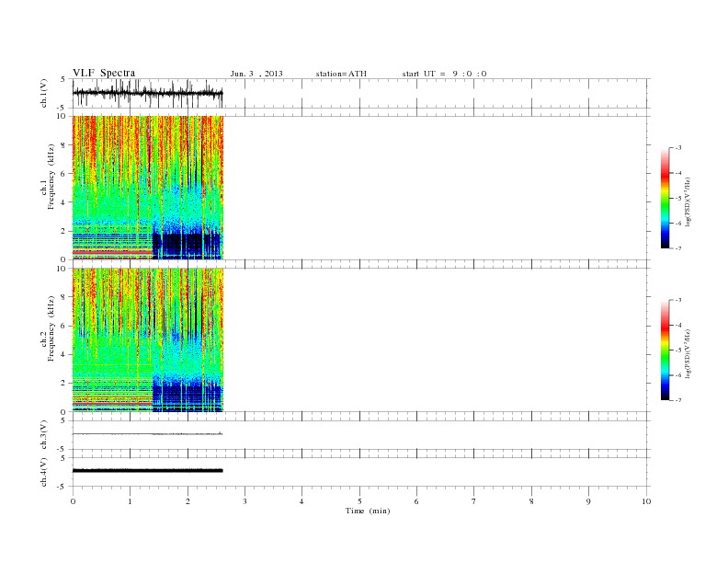Click the thick black ch.4 voltage trace
Screen dimensions: 728x563
tap(148, 471)
